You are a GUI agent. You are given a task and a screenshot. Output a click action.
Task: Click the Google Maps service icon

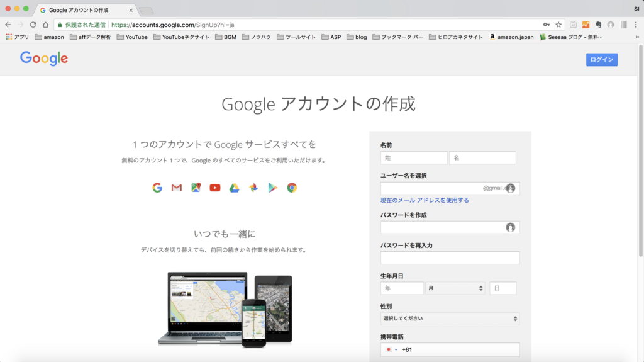point(196,188)
